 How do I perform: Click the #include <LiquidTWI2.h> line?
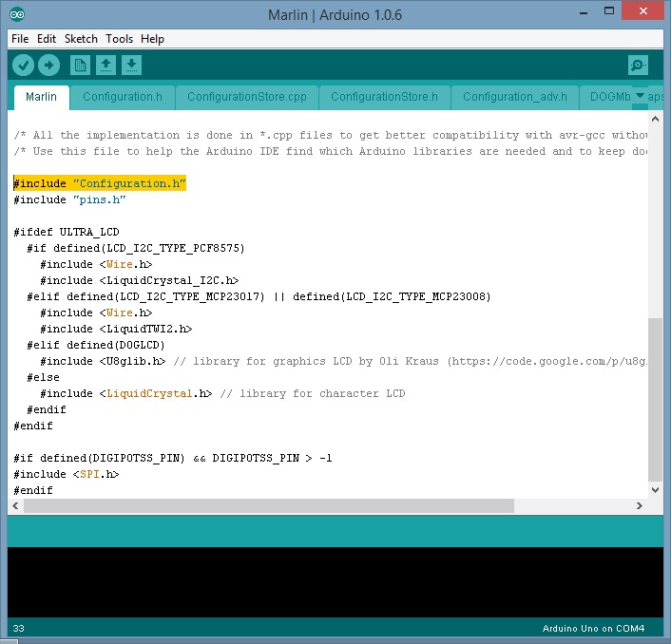point(116,330)
